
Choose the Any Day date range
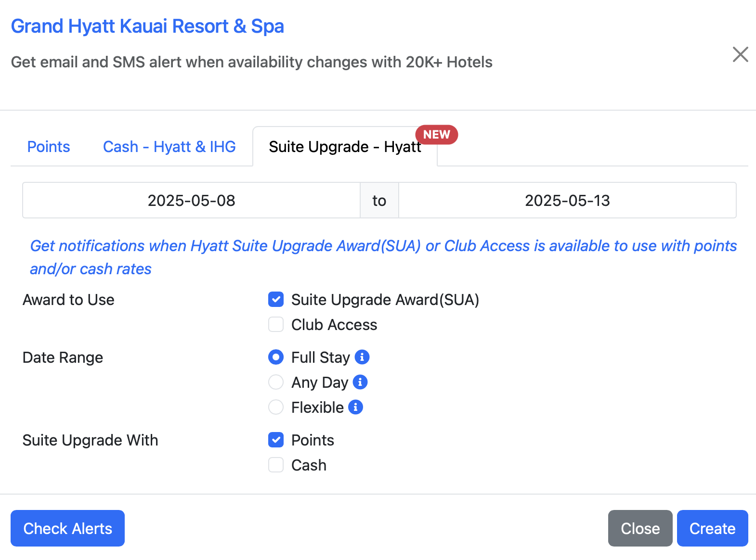tap(276, 382)
